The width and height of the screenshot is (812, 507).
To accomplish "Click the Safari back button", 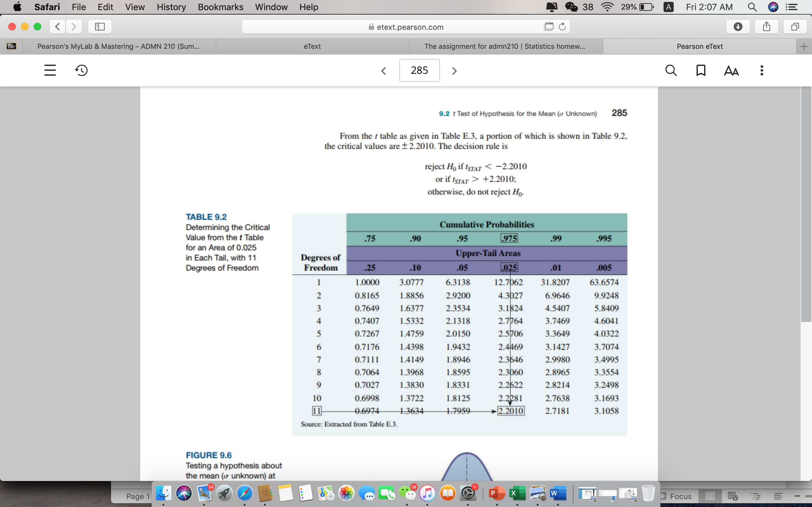I will pos(57,27).
